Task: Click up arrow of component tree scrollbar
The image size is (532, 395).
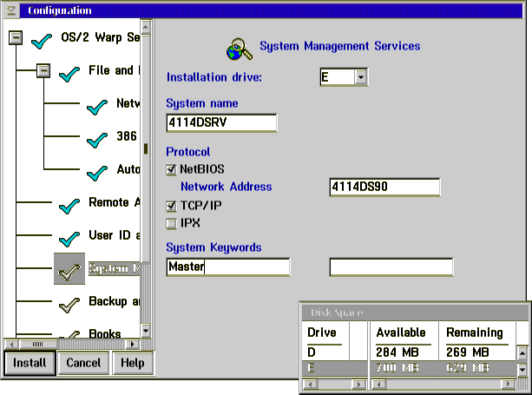Action: click(146, 27)
